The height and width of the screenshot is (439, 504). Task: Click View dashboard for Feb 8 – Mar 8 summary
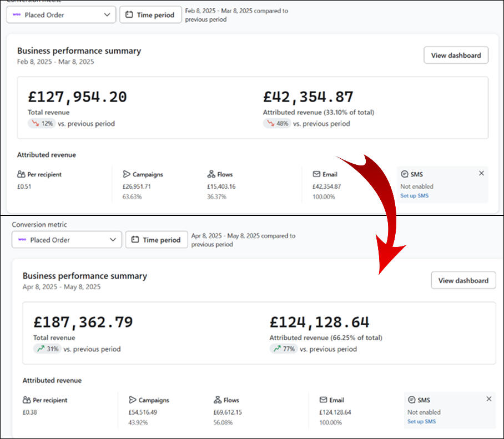tap(456, 55)
